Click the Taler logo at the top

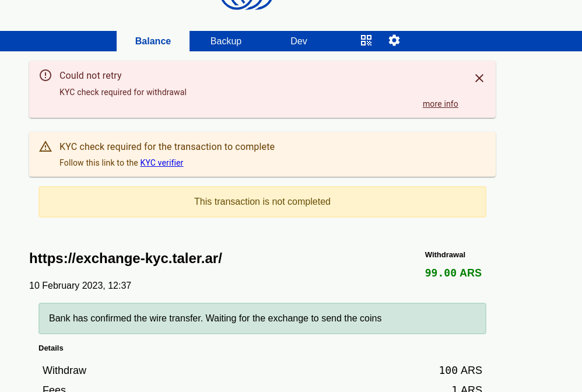(x=247, y=5)
